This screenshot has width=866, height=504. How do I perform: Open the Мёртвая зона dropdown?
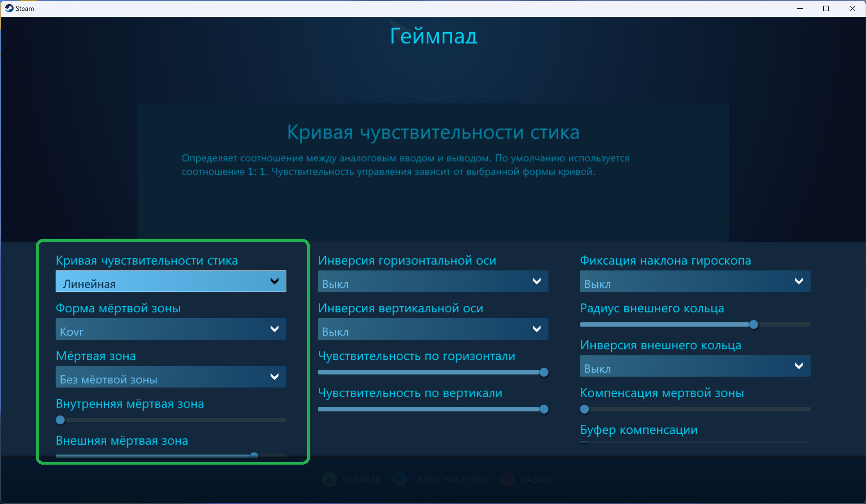click(x=171, y=377)
